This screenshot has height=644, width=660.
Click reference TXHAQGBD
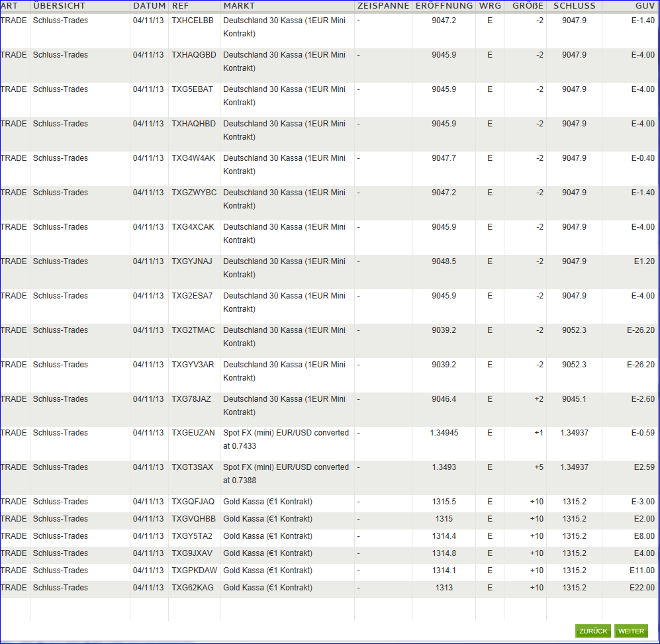[193, 55]
